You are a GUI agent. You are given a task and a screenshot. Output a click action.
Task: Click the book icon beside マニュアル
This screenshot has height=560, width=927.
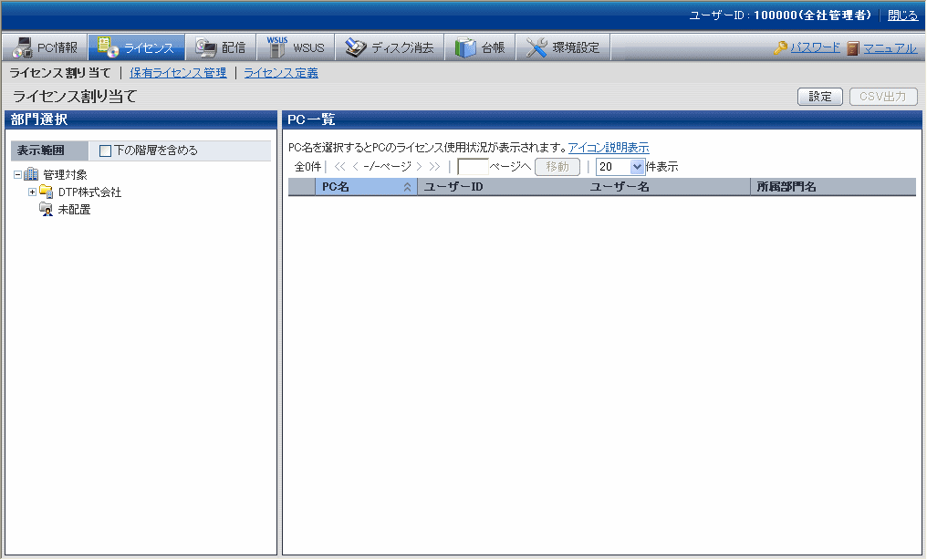(852, 48)
